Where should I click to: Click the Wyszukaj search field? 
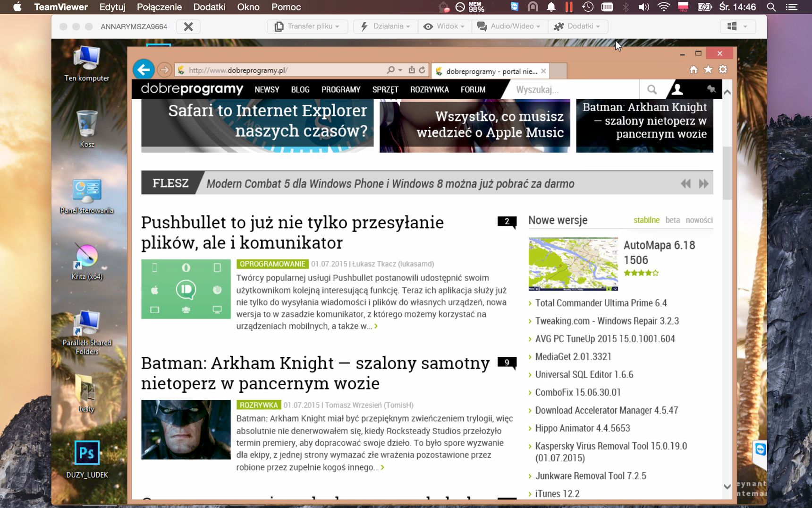pyautogui.click(x=574, y=89)
